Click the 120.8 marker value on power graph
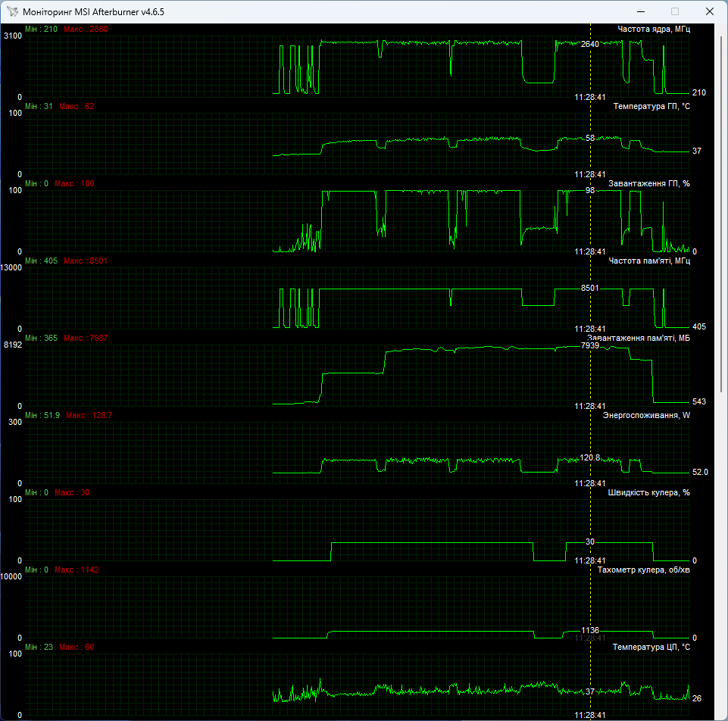The height and width of the screenshot is (721, 728). 589,457
